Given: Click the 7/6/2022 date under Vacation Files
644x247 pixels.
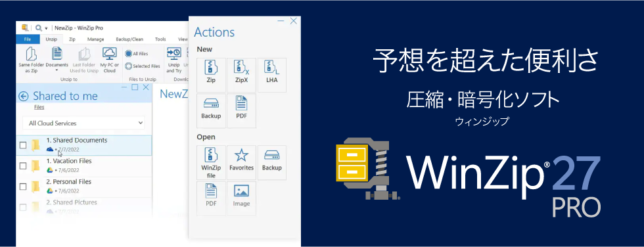Looking at the screenshot, I should 69,170.
